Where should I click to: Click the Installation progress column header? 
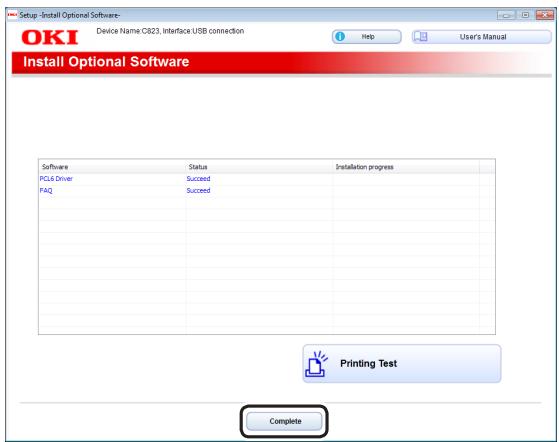(406, 167)
